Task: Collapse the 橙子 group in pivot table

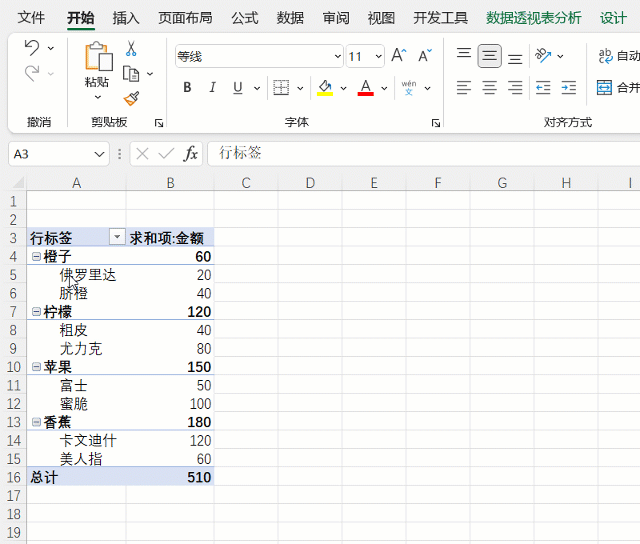Action: pyautogui.click(x=36, y=257)
